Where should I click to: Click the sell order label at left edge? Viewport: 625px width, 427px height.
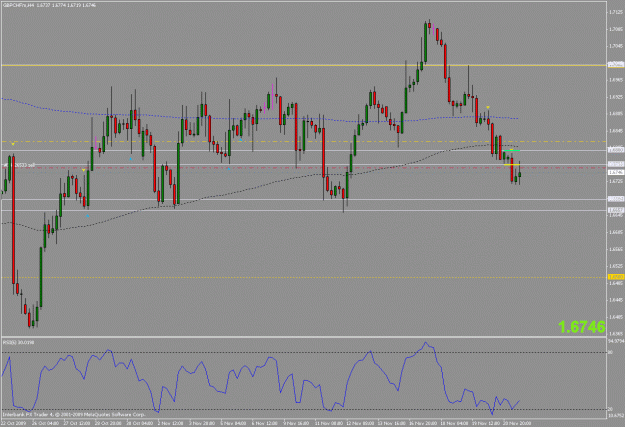19,165
